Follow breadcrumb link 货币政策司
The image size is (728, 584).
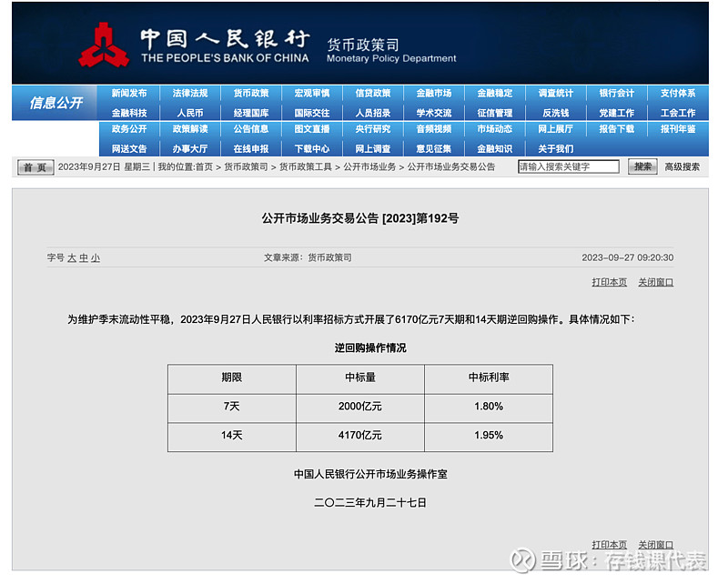click(246, 166)
